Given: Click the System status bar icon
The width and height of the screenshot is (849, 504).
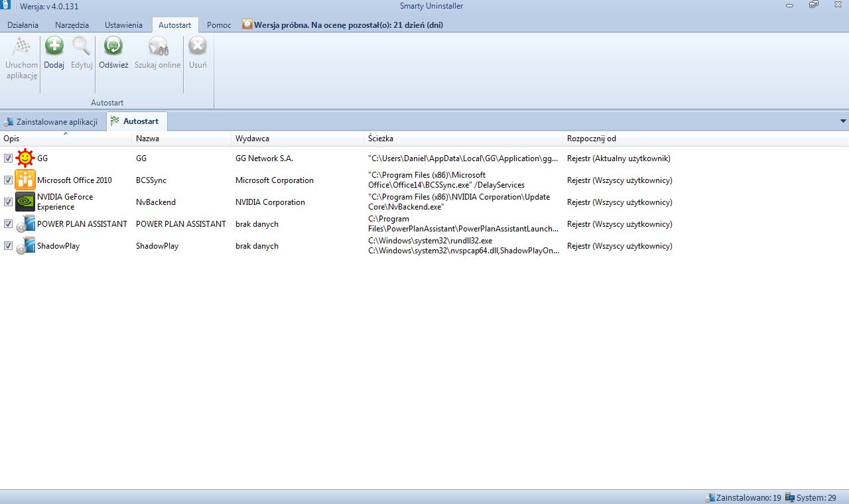Looking at the screenshot, I should [790, 497].
